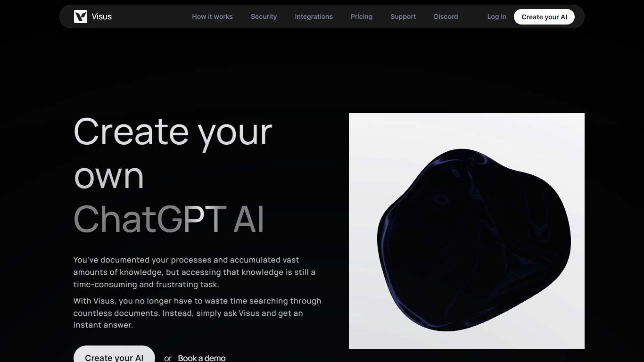Open the How it works page
644x362 pixels.
[212, 16]
